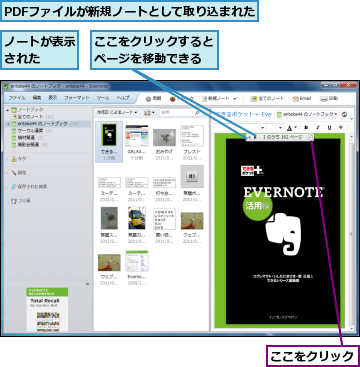Screen dimensions: 360x367
Task: Open the 新規ノート dropdown arrow
Action: [x=234, y=99]
